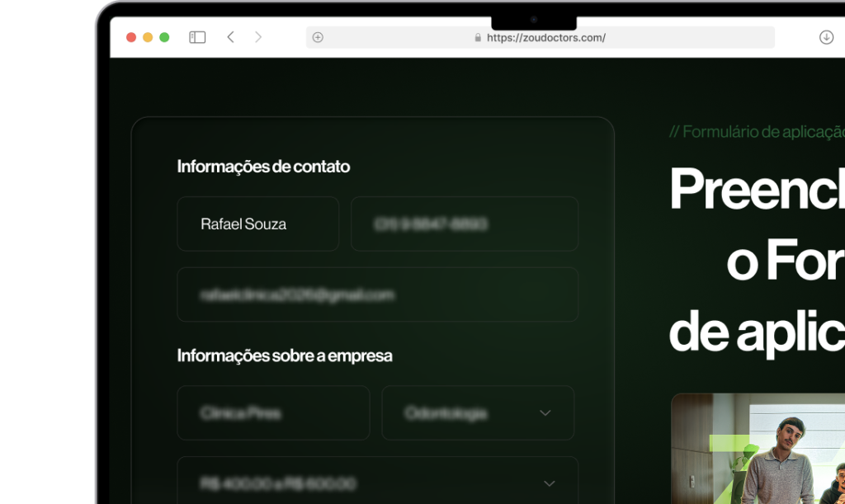Go back with the left arrow
Image resolution: width=845 pixels, height=504 pixels.
[231, 37]
